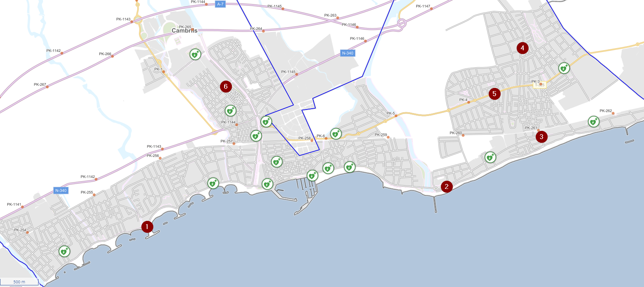
Task: Click the N-340 shield near PK-1146
Action: (348, 53)
